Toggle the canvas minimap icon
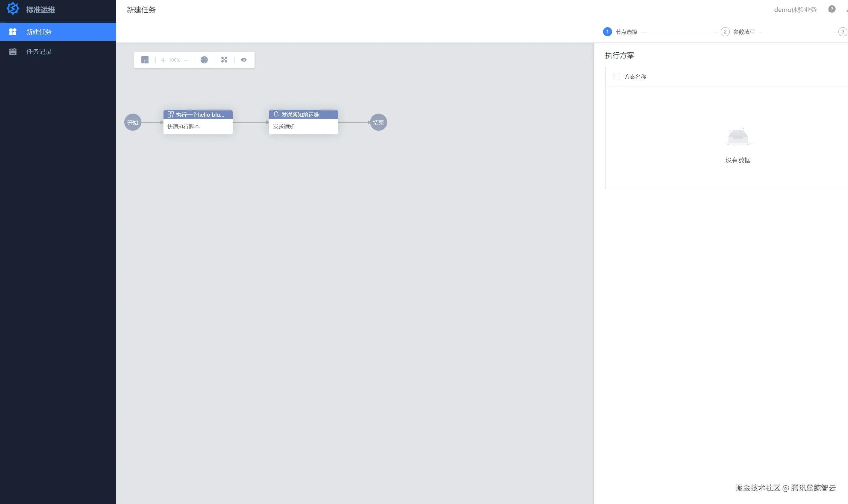848x504 pixels. [x=145, y=60]
